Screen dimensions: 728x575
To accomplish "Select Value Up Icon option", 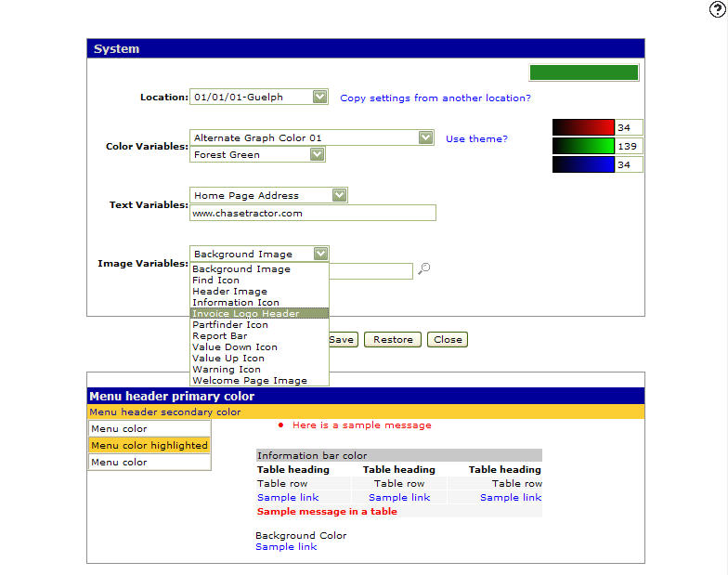I will tap(260, 359).
